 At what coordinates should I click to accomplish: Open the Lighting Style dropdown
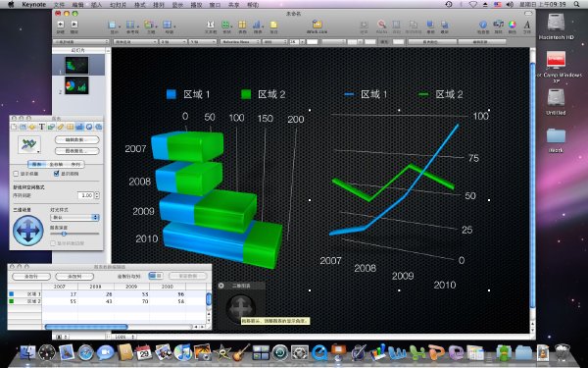pos(74,218)
